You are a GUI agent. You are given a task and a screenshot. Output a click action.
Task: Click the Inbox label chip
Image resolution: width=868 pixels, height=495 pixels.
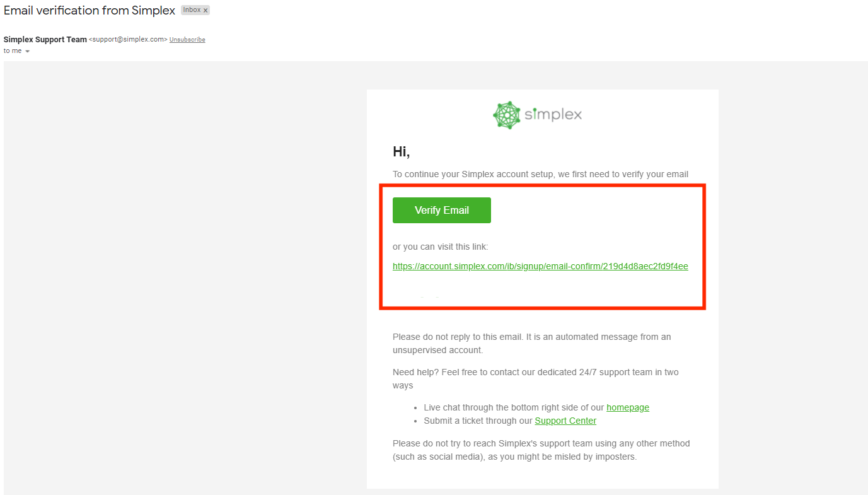point(192,9)
